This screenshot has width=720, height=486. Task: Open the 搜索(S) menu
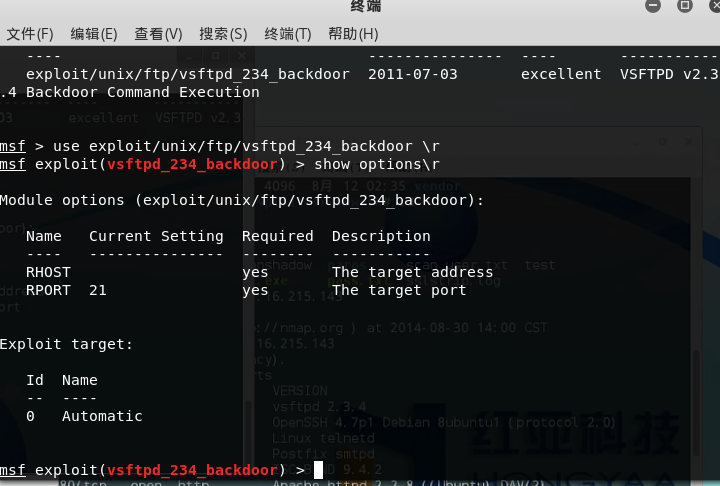point(223,34)
